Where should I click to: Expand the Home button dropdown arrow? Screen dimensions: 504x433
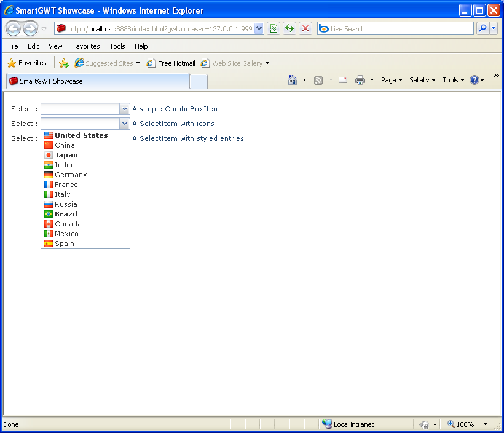point(304,80)
